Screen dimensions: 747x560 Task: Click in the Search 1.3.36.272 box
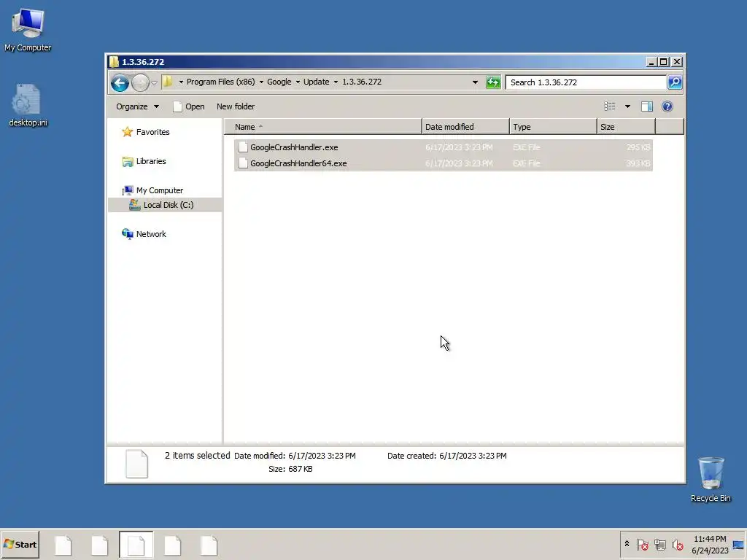[x=586, y=82]
